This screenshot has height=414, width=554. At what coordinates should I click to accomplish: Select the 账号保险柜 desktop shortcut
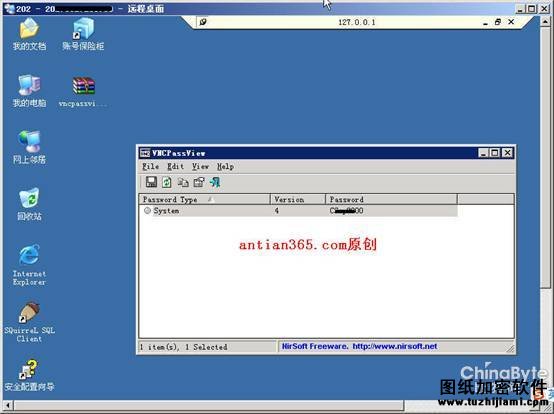pyautogui.click(x=83, y=34)
